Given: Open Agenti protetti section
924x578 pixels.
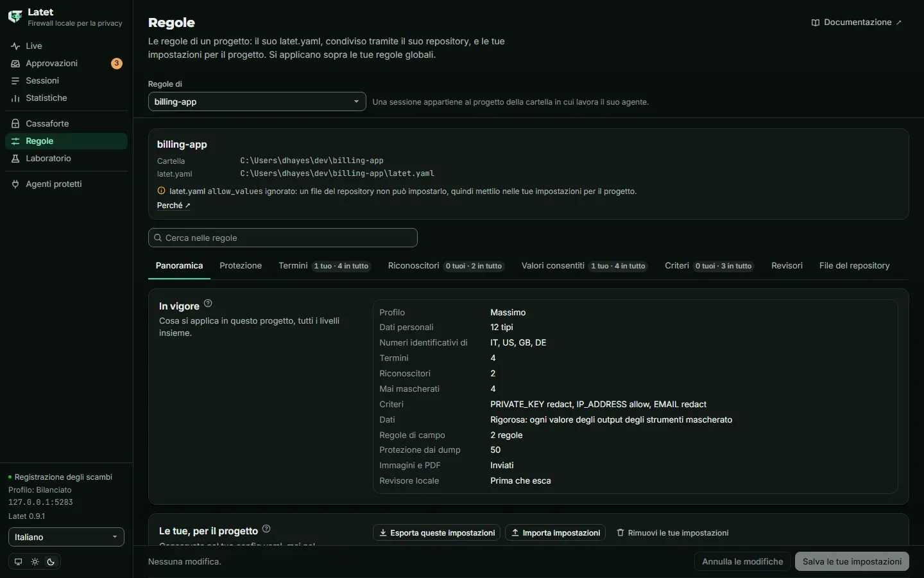Looking at the screenshot, I should 66,184.
